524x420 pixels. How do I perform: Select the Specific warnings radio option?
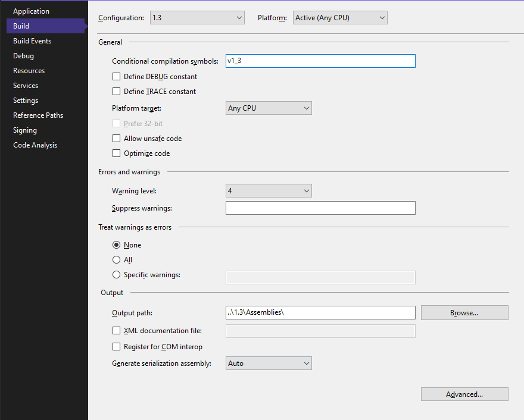116,274
